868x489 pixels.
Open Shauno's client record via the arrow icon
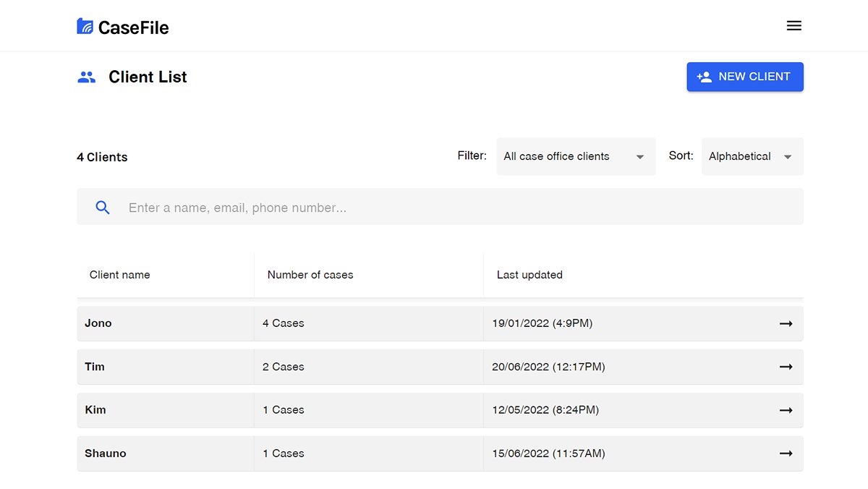[x=786, y=454]
